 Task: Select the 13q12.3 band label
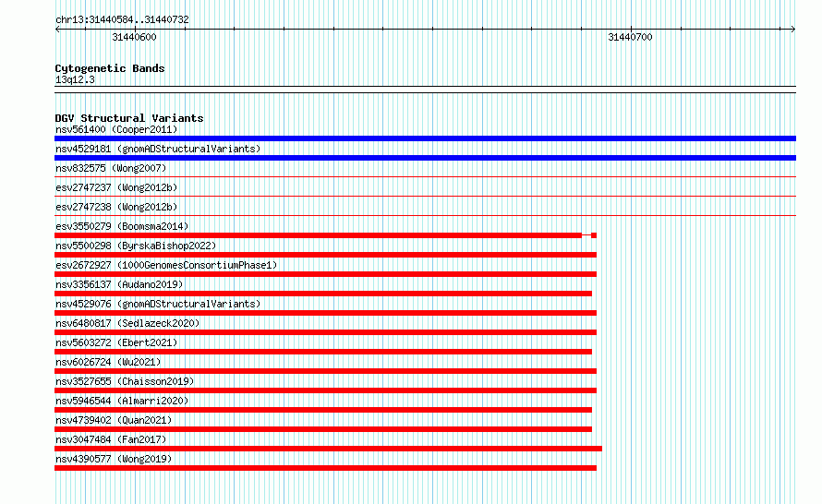click(75, 79)
